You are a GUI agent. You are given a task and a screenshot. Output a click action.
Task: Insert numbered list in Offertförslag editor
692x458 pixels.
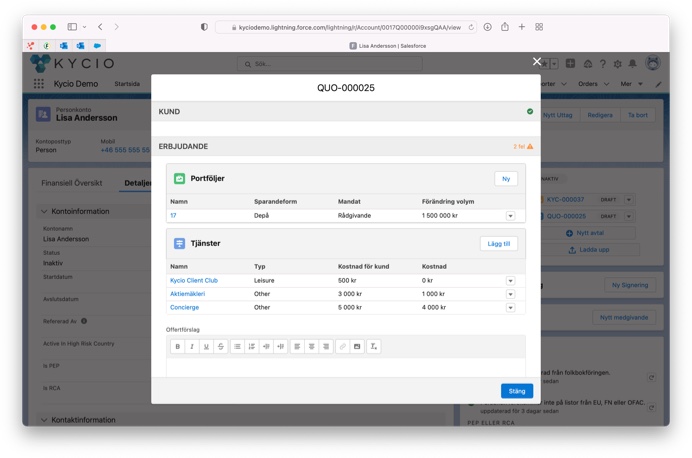(x=252, y=346)
